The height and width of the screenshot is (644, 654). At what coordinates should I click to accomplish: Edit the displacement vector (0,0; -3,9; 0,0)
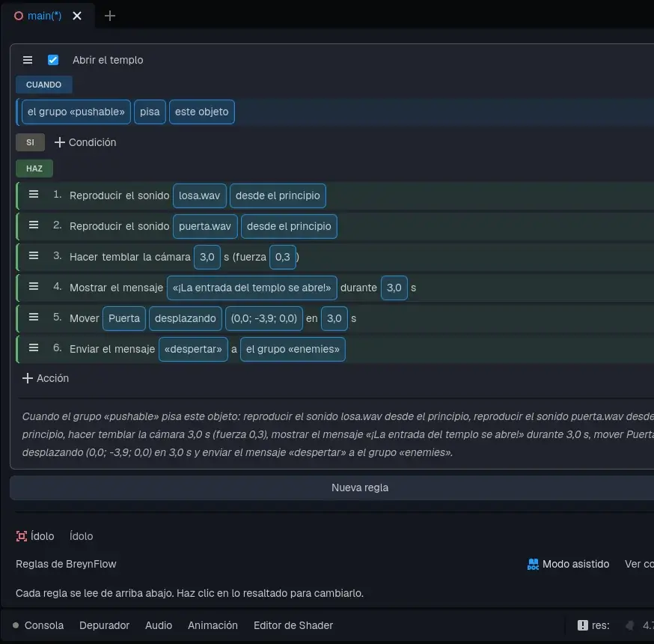click(264, 318)
